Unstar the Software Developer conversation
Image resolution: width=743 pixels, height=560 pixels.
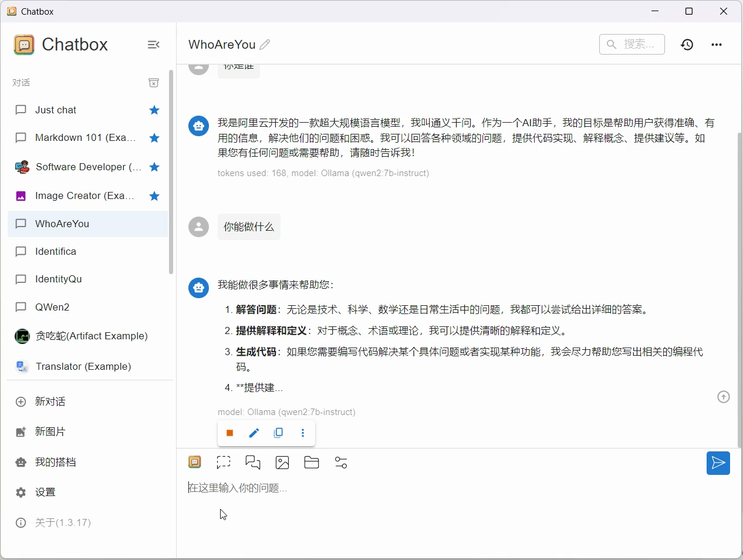[154, 167]
